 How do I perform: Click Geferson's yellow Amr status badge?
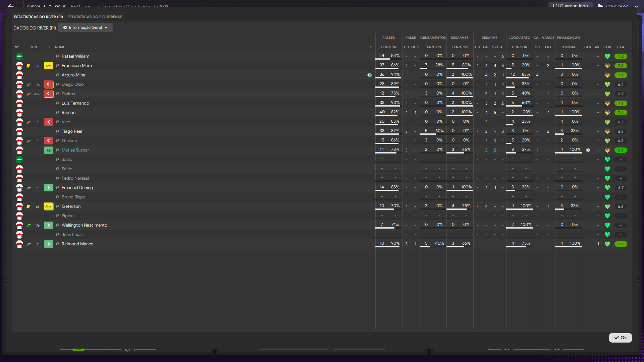pyautogui.click(x=49, y=206)
